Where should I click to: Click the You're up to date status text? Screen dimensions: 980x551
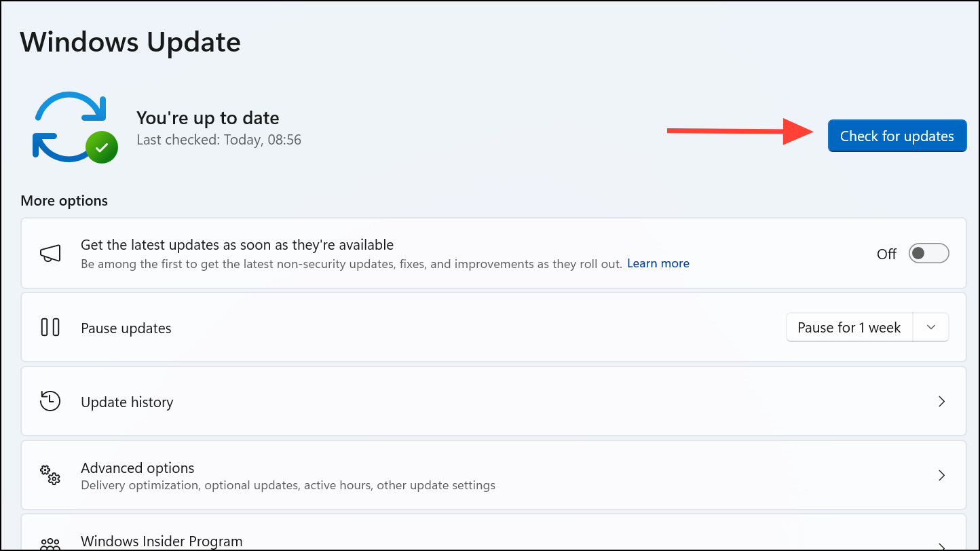(x=208, y=117)
